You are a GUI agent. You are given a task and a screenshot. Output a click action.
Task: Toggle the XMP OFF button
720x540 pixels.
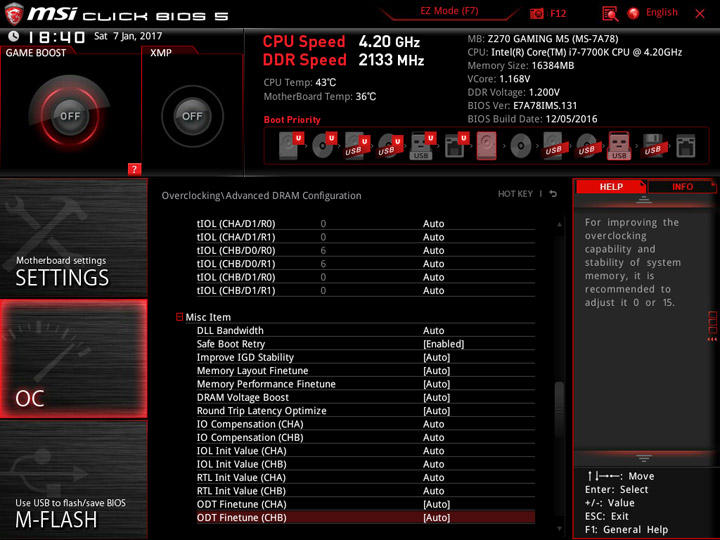click(192, 116)
